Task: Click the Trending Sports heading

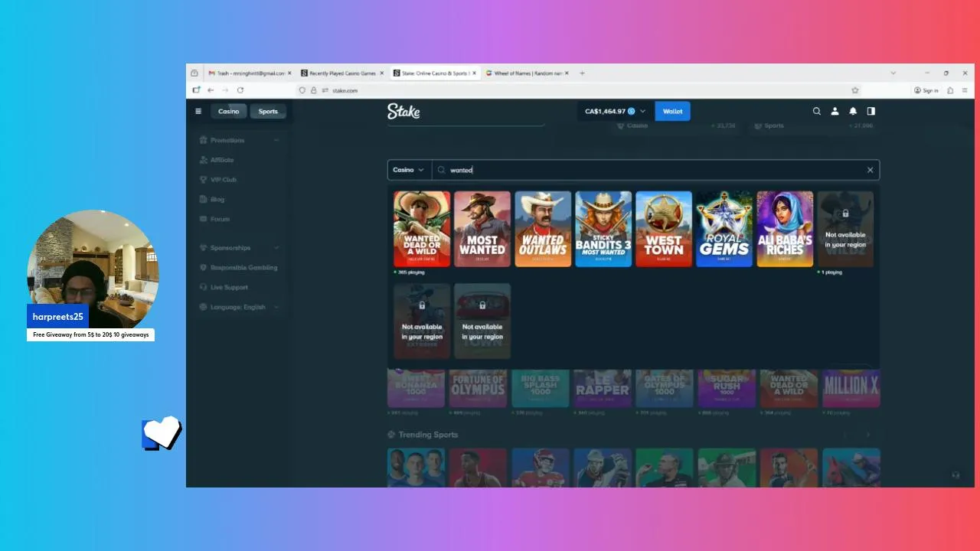Action: 428,435
